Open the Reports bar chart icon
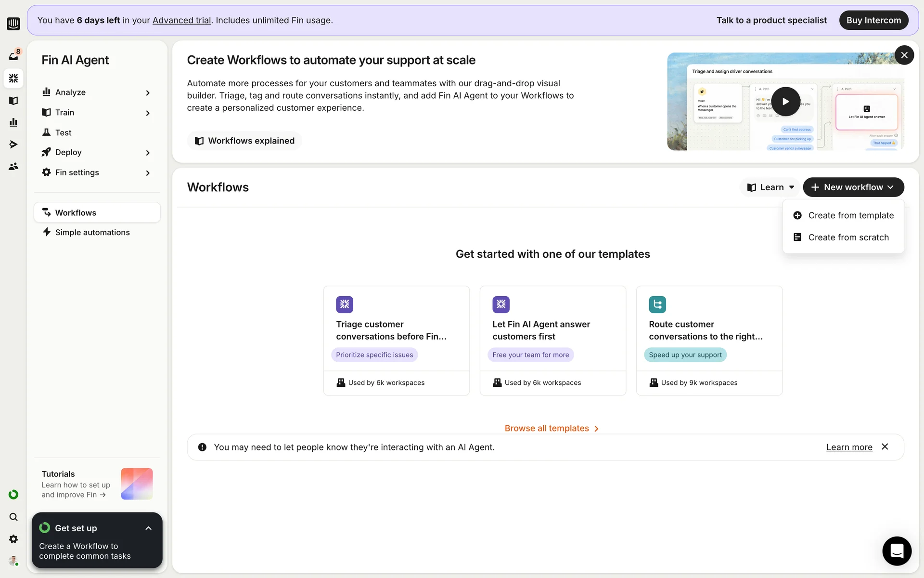The height and width of the screenshot is (578, 924). (x=13, y=122)
